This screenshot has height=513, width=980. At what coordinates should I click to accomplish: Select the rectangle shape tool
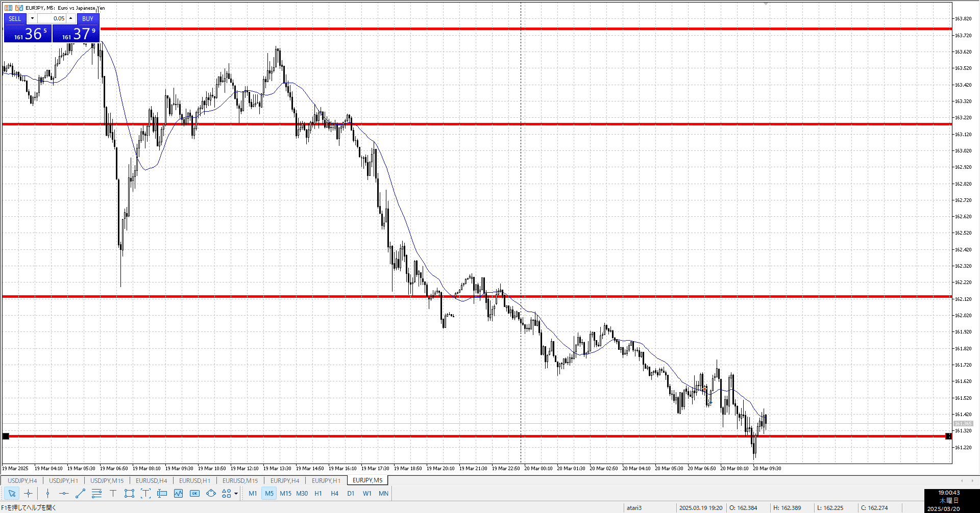(129, 493)
